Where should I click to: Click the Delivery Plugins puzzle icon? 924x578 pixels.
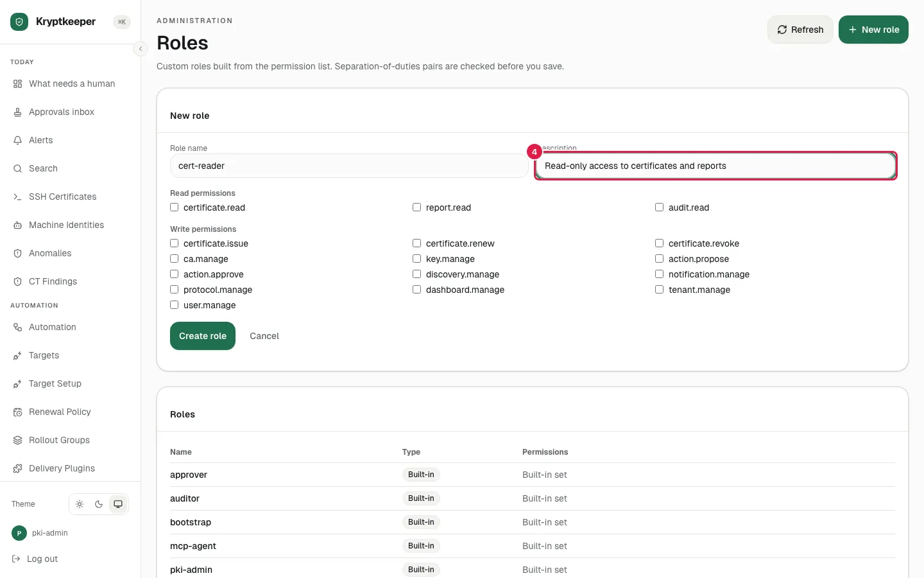pos(17,468)
